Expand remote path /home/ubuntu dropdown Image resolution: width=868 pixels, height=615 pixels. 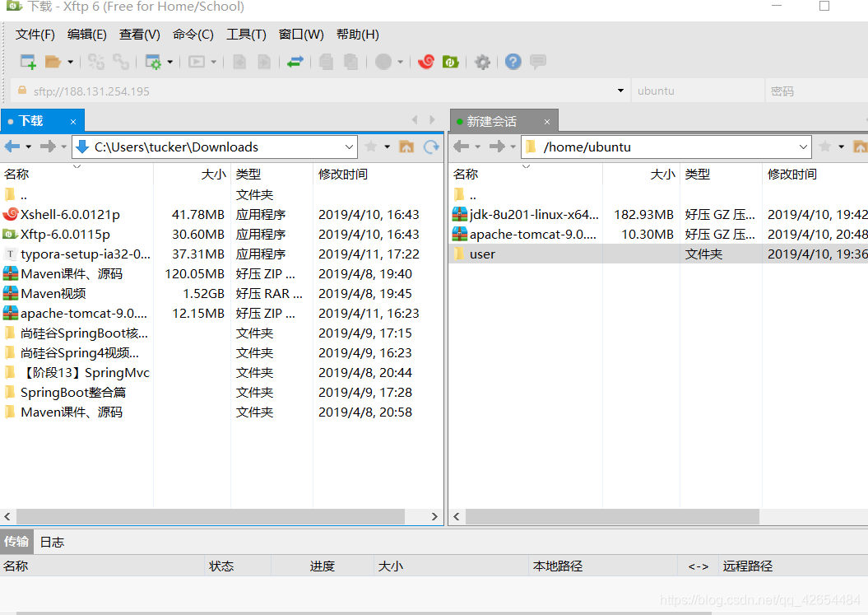click(x=803, y=147)
